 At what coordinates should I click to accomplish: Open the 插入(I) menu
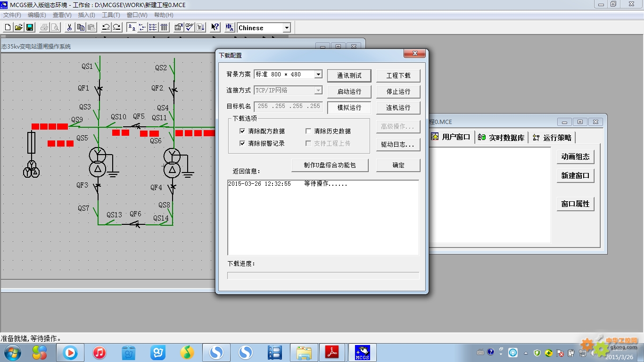[86, 15]
